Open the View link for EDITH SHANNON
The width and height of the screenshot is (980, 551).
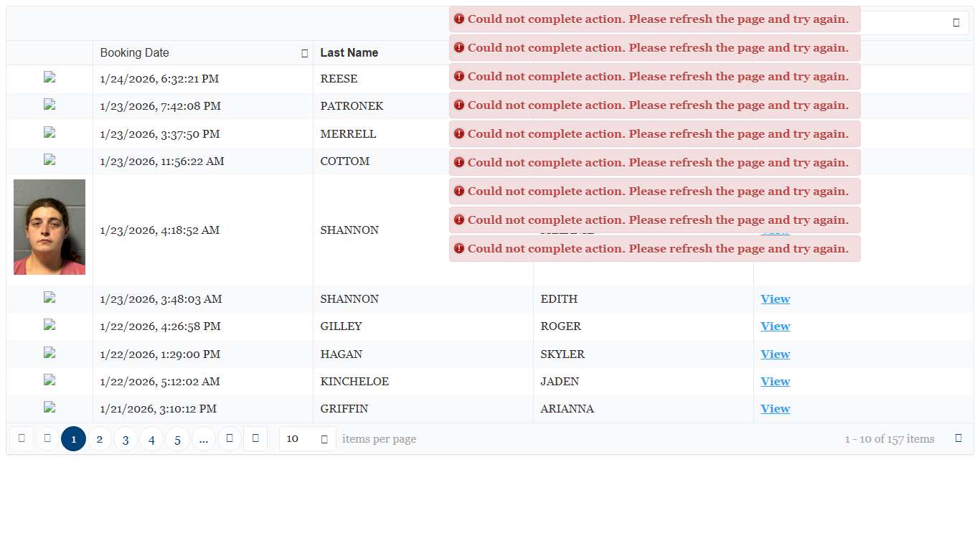pos(775,299)
